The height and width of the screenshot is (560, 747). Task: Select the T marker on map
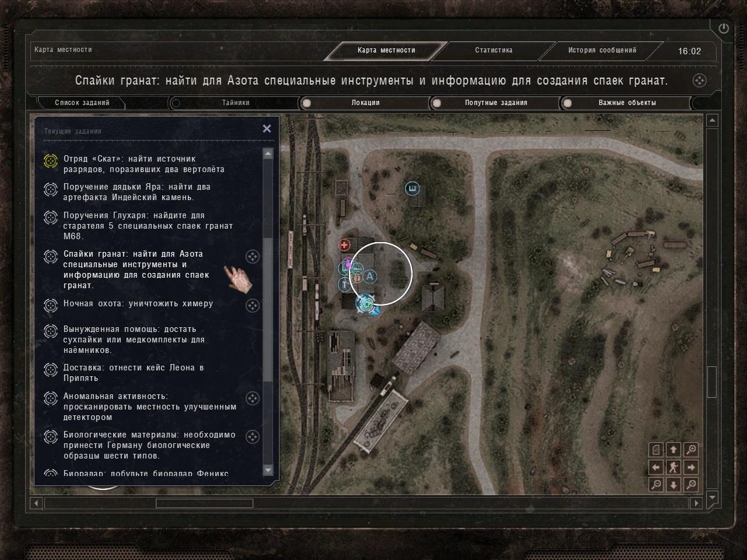[x=344, y=285]
